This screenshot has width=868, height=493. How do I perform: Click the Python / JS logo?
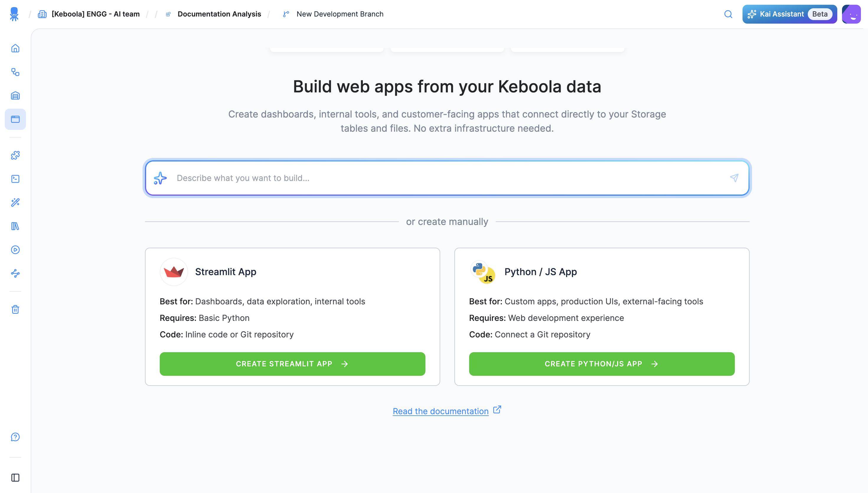tap(483, 272)
